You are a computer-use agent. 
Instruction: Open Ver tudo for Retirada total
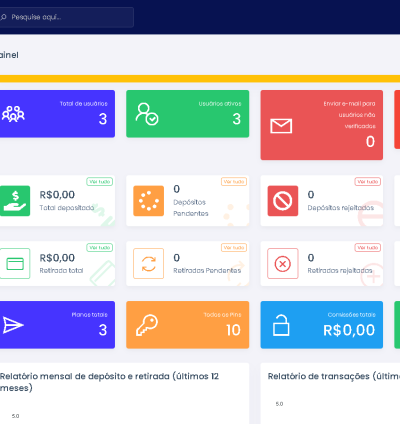tap(100, 248)
